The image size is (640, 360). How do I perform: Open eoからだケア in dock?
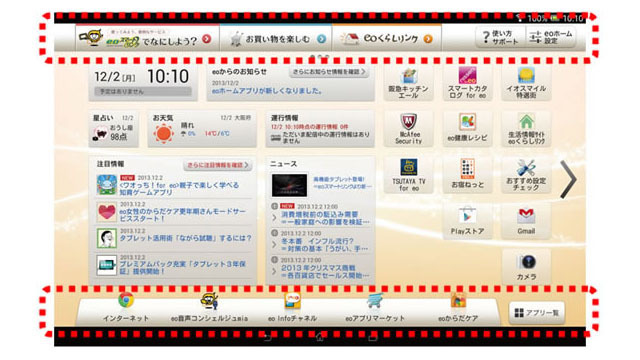point(458,307)
